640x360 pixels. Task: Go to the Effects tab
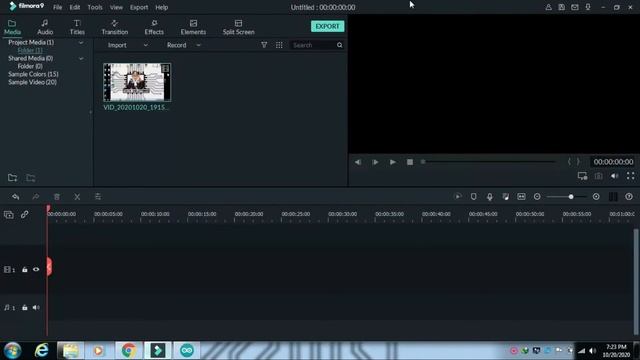point(154,27)
